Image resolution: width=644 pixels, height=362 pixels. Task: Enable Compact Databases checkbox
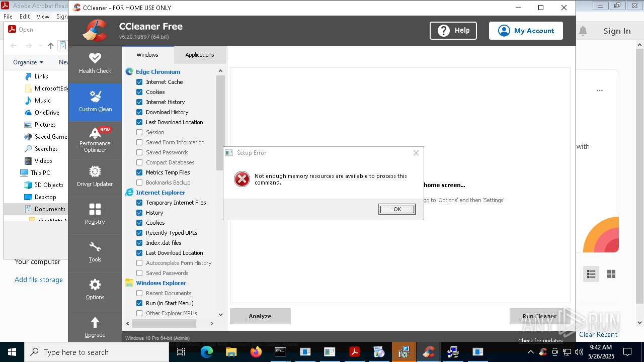tap(139, 162)
